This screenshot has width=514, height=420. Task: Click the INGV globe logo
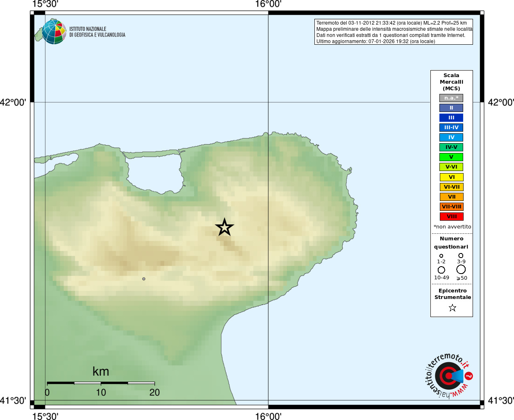click(54, 32)
